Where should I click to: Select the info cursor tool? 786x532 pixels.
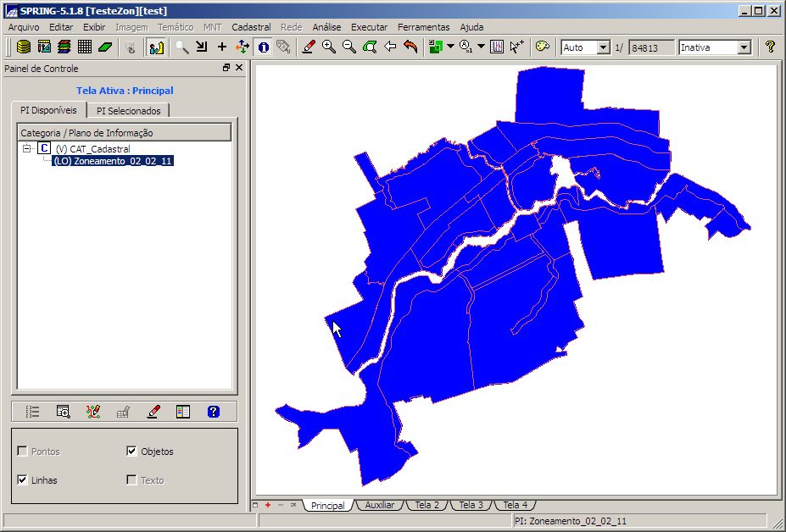tap(264, 47)
